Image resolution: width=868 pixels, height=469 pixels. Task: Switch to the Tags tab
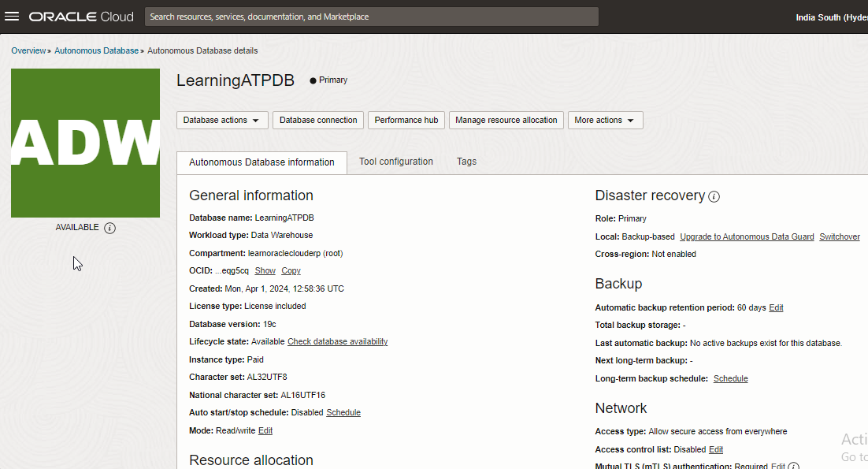466,162
